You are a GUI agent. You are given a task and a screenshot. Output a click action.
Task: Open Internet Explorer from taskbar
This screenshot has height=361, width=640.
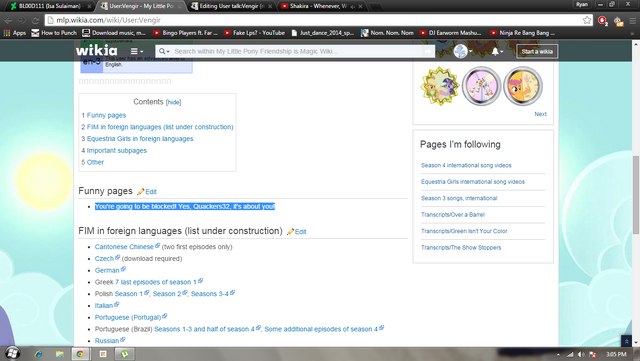(x=39, y=354)
